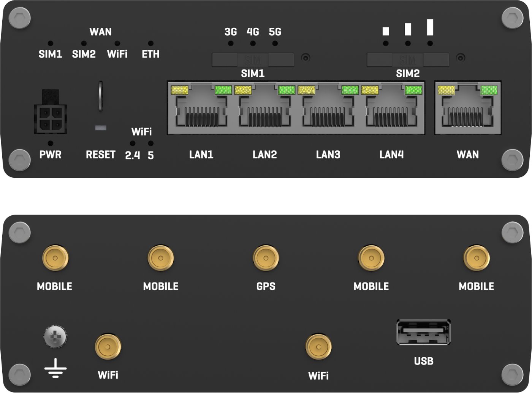Click the GPS antenna connector
This screenshot has height=393, width=532.
point(266,258)
